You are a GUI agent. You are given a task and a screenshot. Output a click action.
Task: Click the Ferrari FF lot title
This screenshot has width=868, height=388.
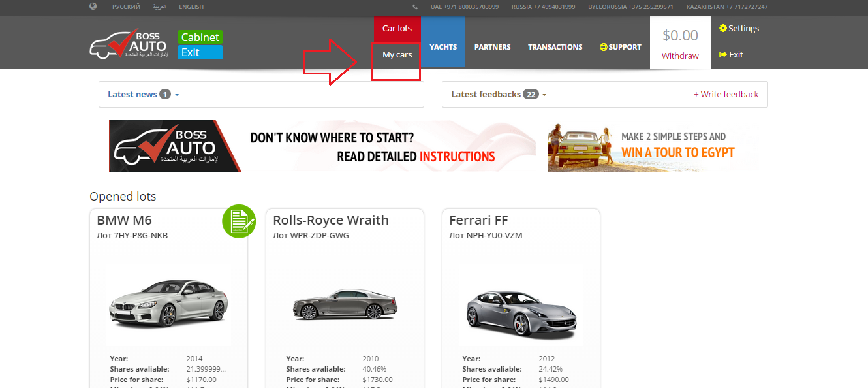click(x=478, y=220)
